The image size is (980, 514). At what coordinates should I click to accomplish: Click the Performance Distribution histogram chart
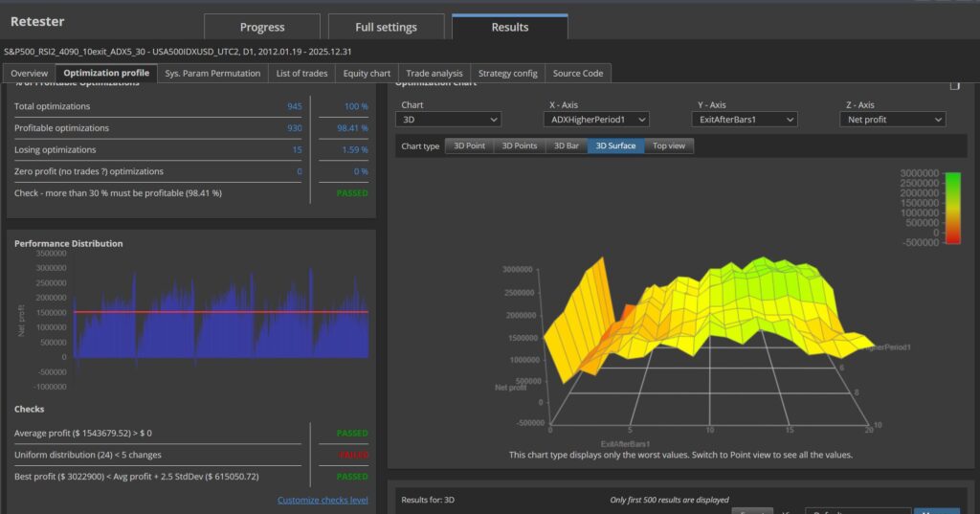[222, 316]
